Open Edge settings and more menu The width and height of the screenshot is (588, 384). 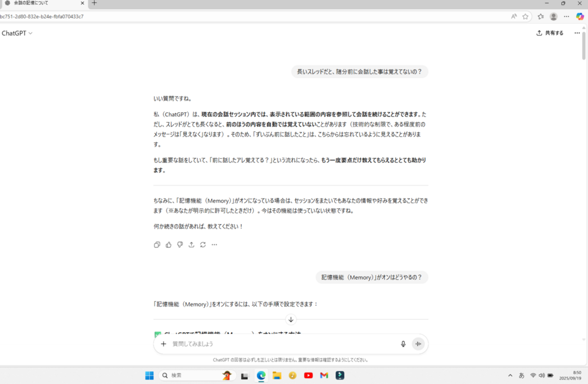(566, 16)
